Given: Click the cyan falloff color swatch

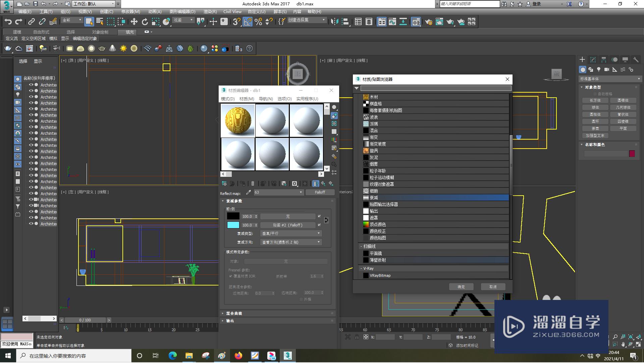Looking at the screenshot, I should click(x=233, y=225).
